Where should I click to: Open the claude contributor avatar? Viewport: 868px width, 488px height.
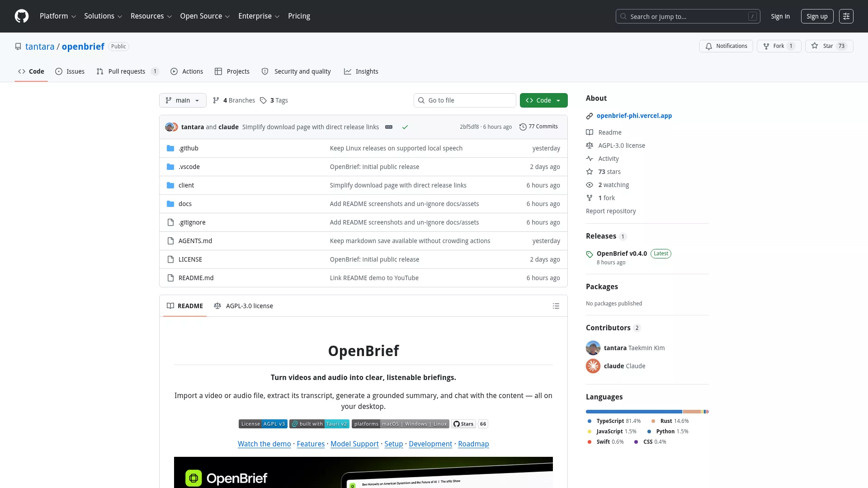(x=593, y=366)
